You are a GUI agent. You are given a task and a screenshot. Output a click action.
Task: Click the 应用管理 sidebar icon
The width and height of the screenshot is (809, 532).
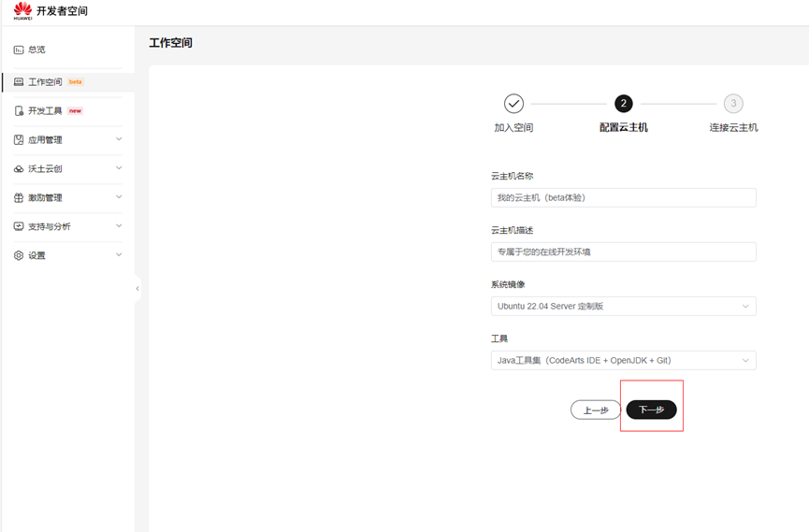(x=19, y=139)
